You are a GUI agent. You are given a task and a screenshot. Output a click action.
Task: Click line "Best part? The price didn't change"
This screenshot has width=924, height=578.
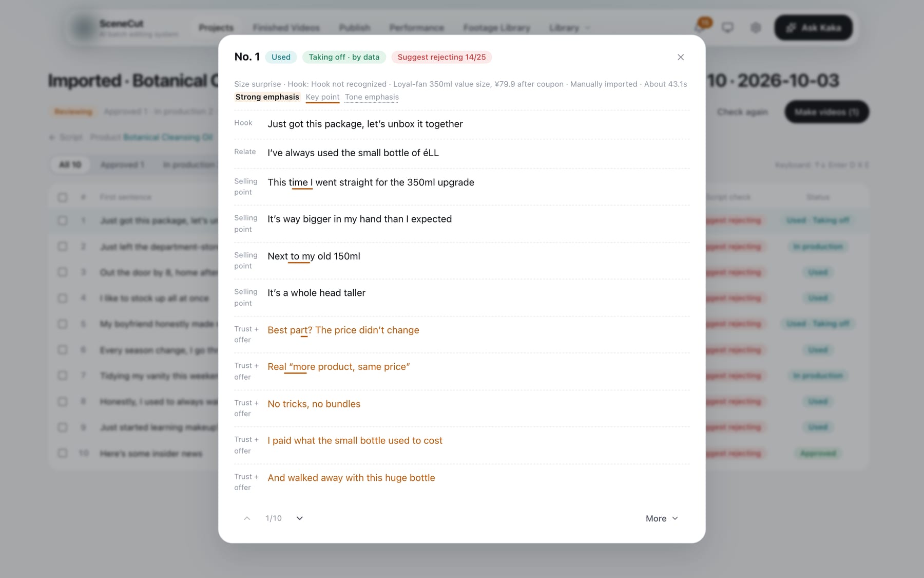point(343,330)
